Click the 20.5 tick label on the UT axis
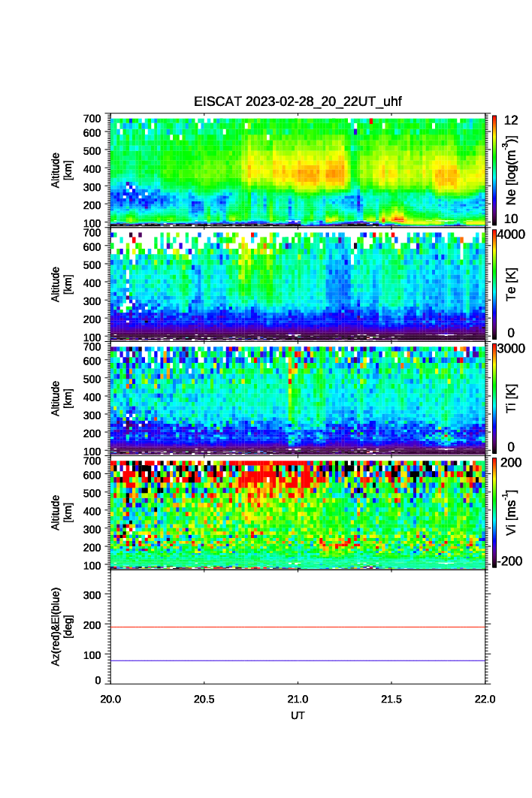532x798 pixels. 204,699
